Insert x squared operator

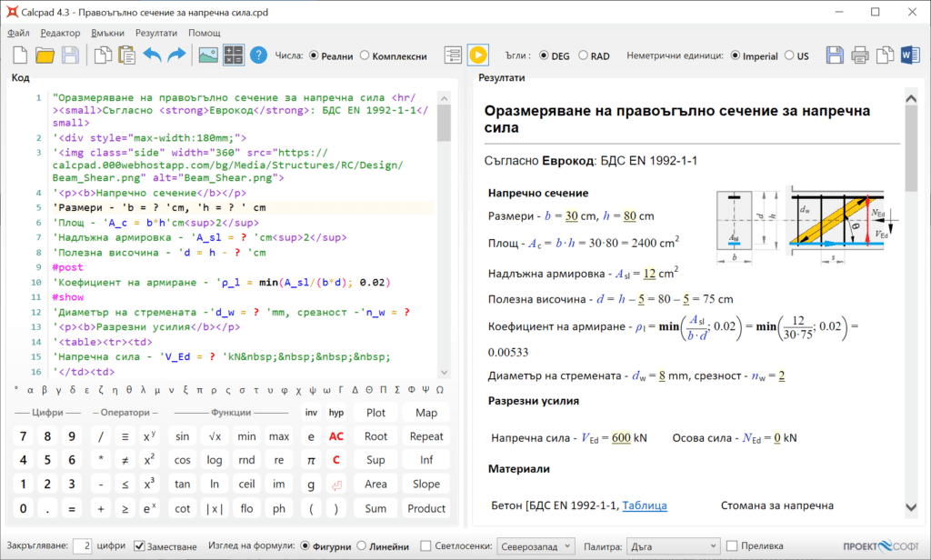pyautogui.click(x=149, y=460)
